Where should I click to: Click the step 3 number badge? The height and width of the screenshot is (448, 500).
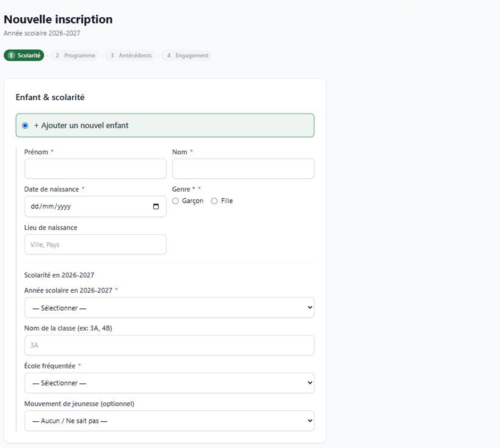click(x=112, y=55)
